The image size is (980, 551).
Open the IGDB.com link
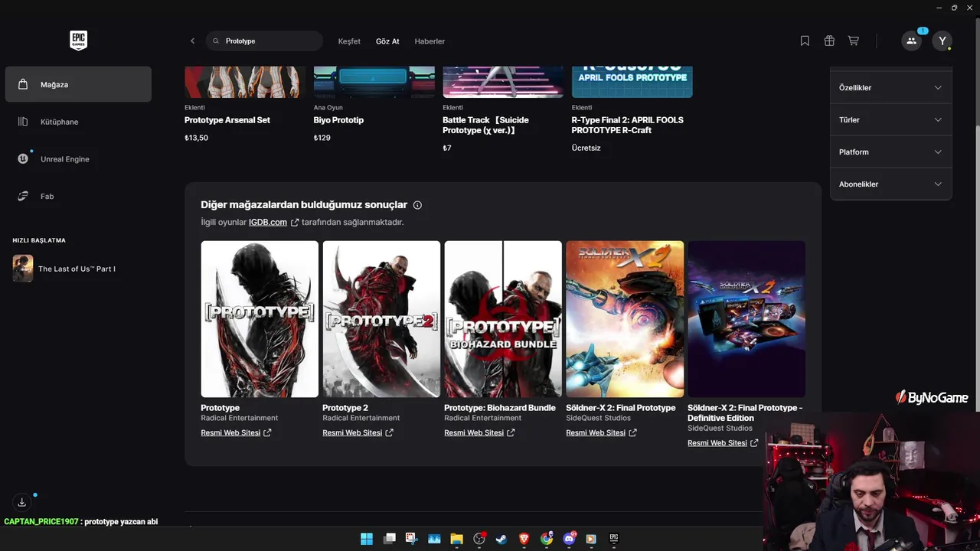point(268,222)
